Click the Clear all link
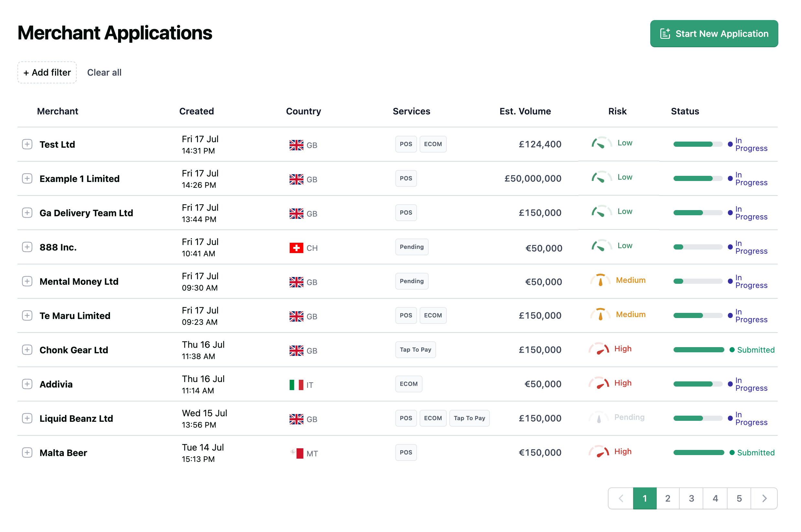This screenshot has width=801, height=532. pyautogui.click(x=104, y=72)
